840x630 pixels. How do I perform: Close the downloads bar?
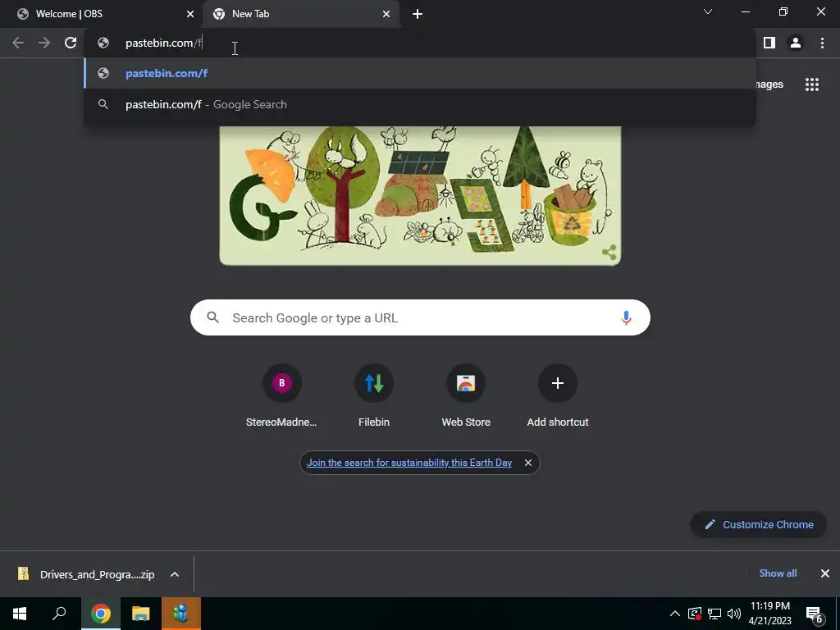point(825,573)
